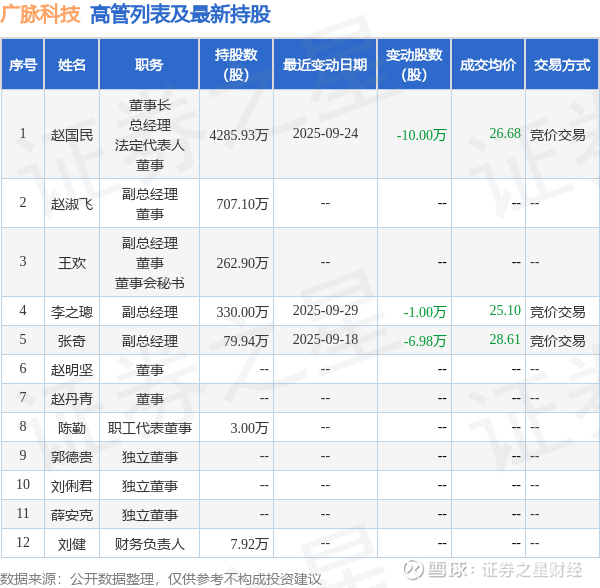600x588 pixels.
Task: Click the average price 25.10
Action: tap(505, 311)
